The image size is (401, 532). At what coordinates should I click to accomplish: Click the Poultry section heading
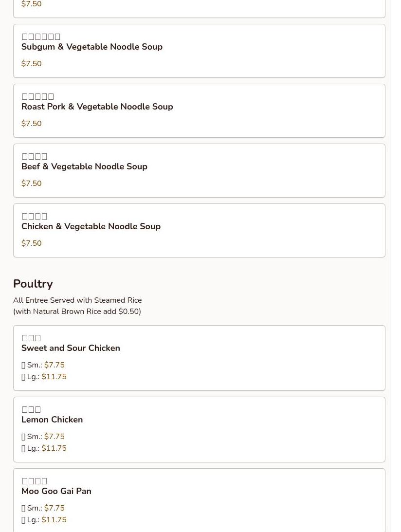[33, 284]
